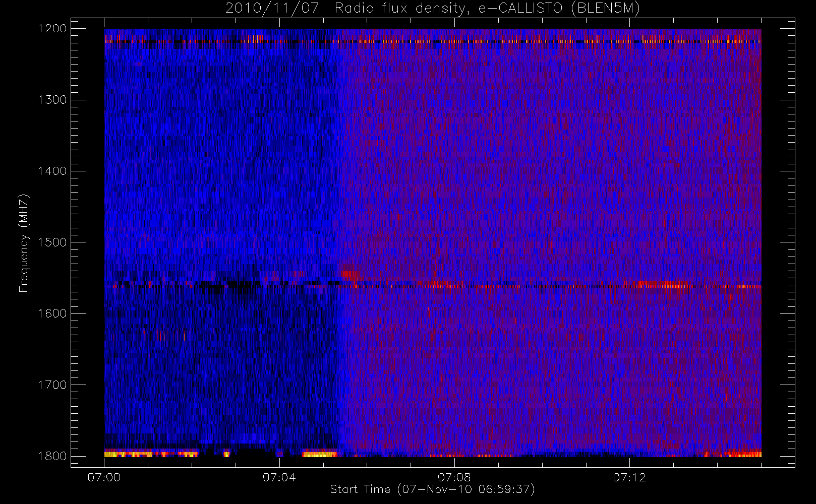Click the 1800 frequency tick label
The width and height of the screenshot is (816, 504).
click(52, 456)
